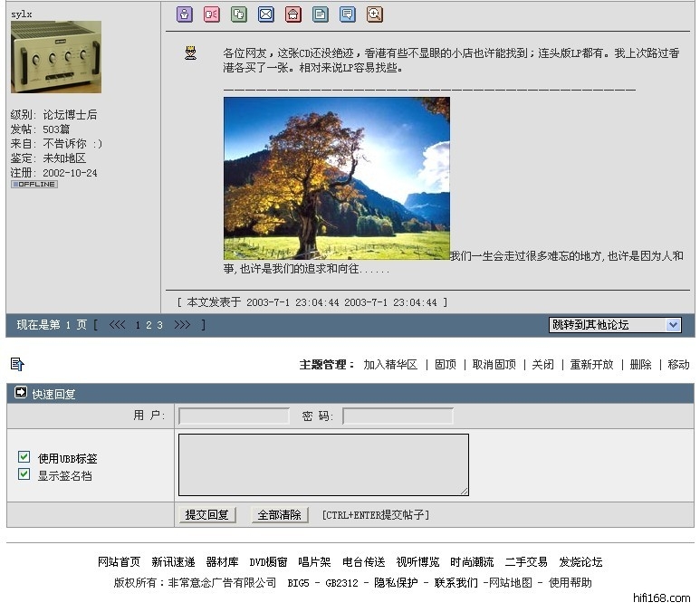Collapse the 快速回复 panel arrow icon
This screenshot has width=700, height=612.
(21, 394)
